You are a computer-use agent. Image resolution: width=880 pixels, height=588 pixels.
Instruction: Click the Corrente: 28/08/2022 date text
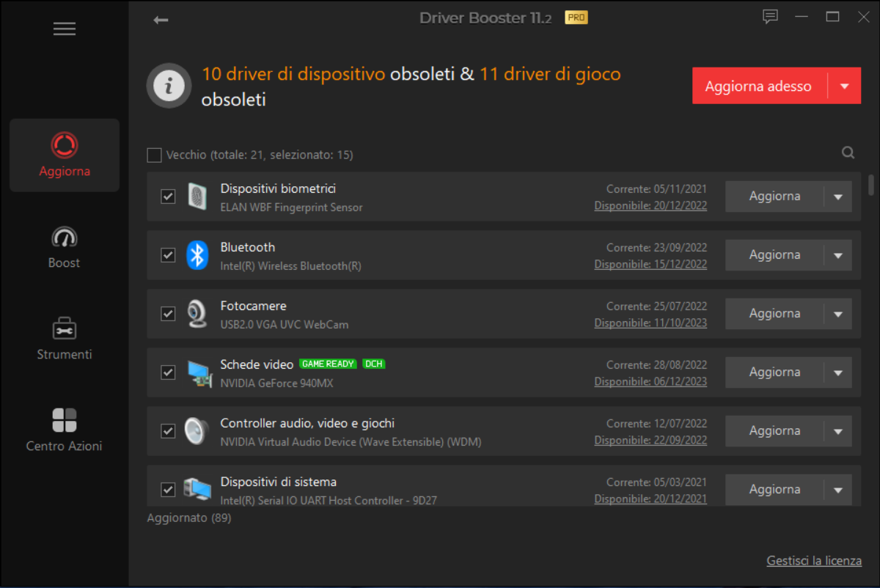pos(657,365)
